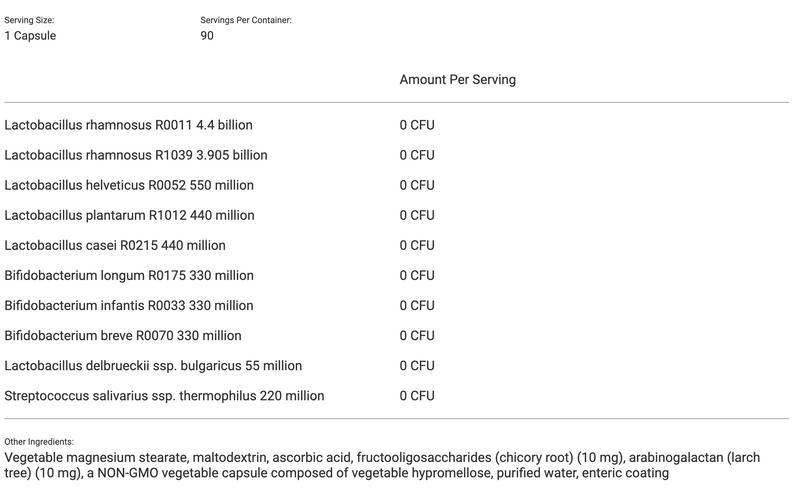This screenshot has width=800, height=488.
Task: Select Lactobacillus delbrueckii ssp. bulgaricus 55 million
Action: coord(153,365)
